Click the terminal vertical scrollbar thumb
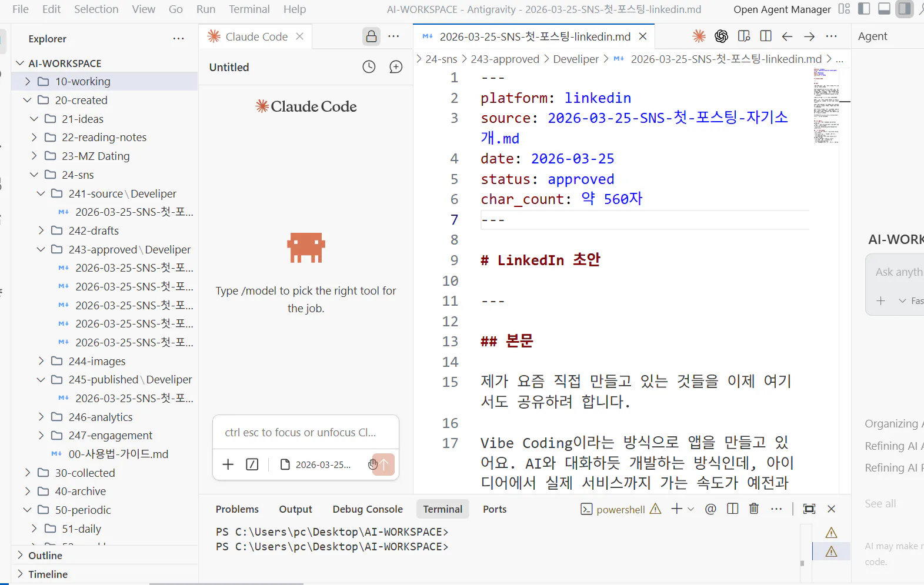The image size is (924, 585). (x=802, y=563)
